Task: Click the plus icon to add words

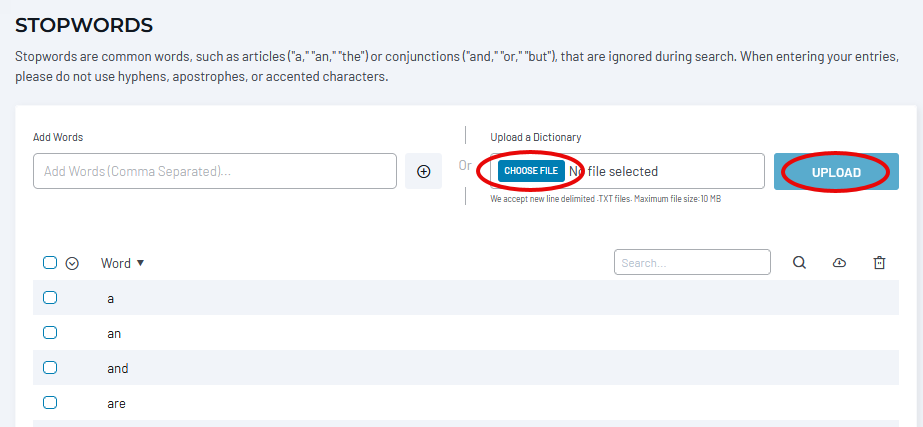Action: 423,171
